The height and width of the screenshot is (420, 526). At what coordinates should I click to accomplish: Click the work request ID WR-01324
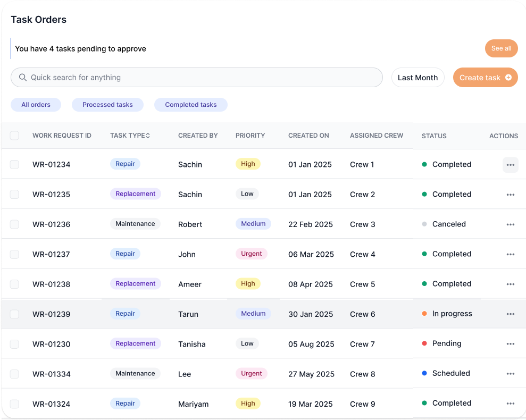52,404
